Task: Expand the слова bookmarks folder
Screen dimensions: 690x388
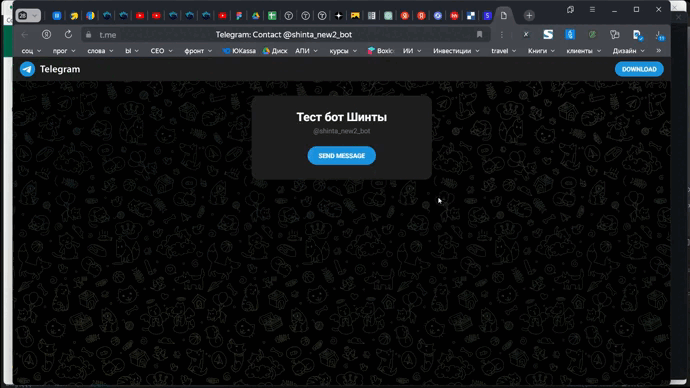Action: click(100, 51)
